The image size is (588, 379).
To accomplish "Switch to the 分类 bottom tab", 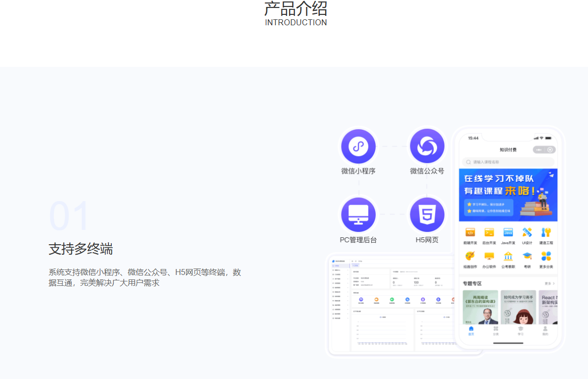I will click(496, 330).
